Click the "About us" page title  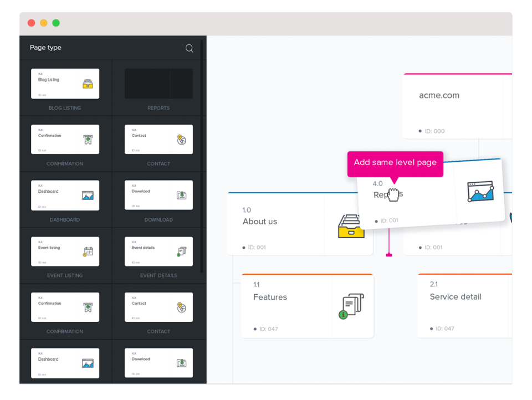(260, 222)
